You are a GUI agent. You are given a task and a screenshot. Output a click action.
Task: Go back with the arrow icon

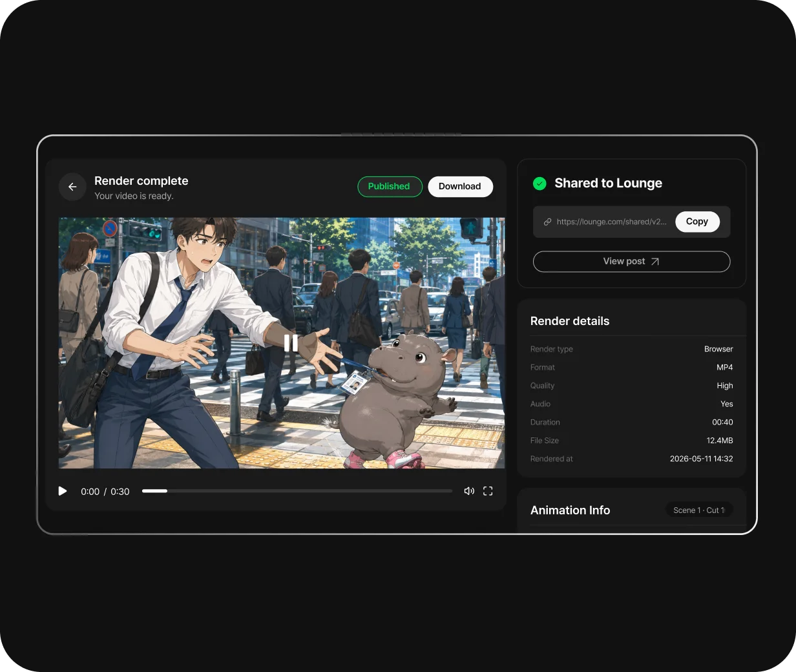tap(72, 187)
